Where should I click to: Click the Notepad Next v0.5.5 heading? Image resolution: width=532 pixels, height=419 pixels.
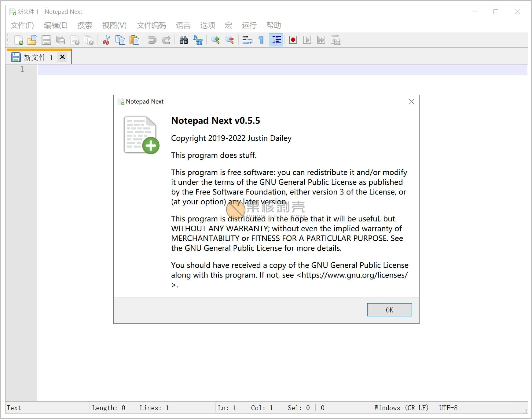[x=215, y=120]
